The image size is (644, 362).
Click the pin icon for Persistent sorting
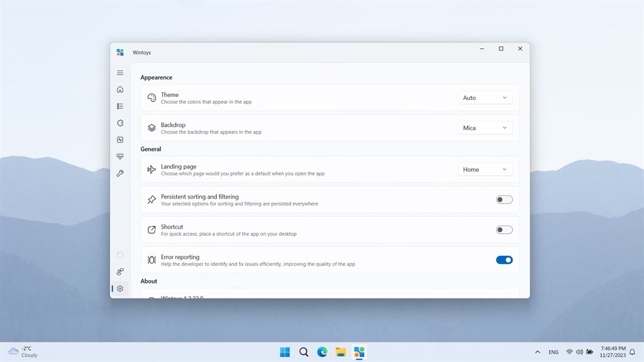(x=152, y=199)
